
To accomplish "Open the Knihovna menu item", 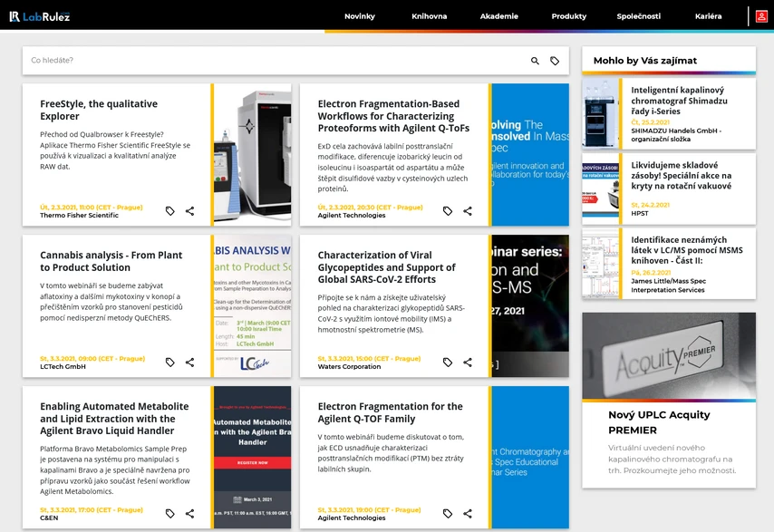I will (x=429, y=16).
